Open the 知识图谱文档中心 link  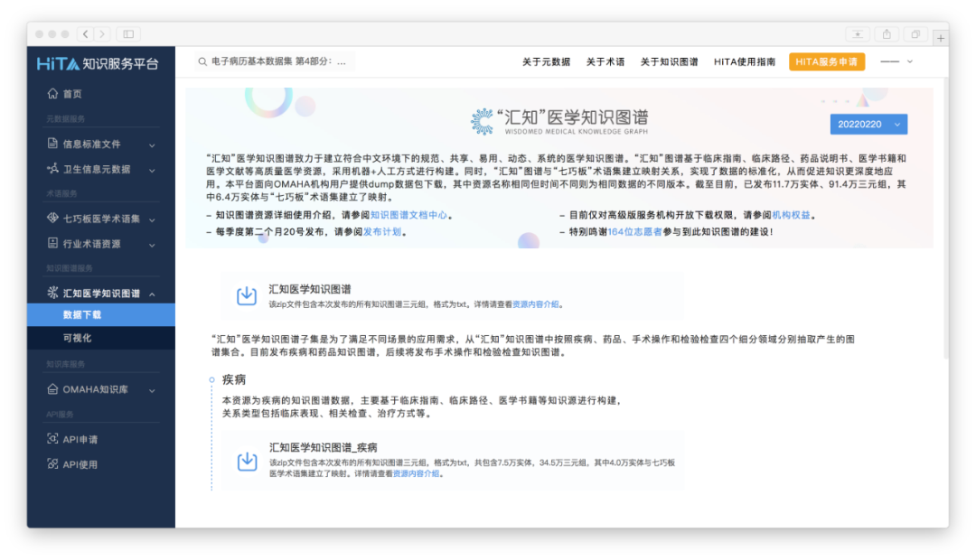(408, 215)
